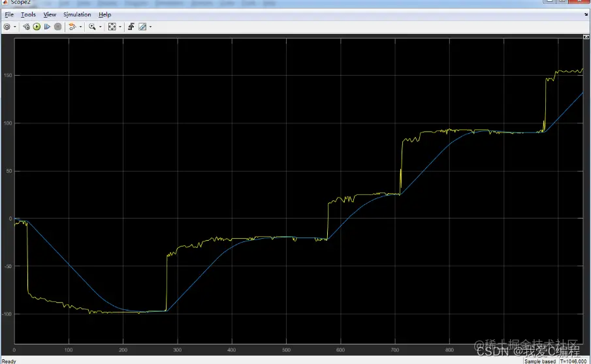
Task: Open the Configuration Properties gear icon
Action: coord(7,27)
